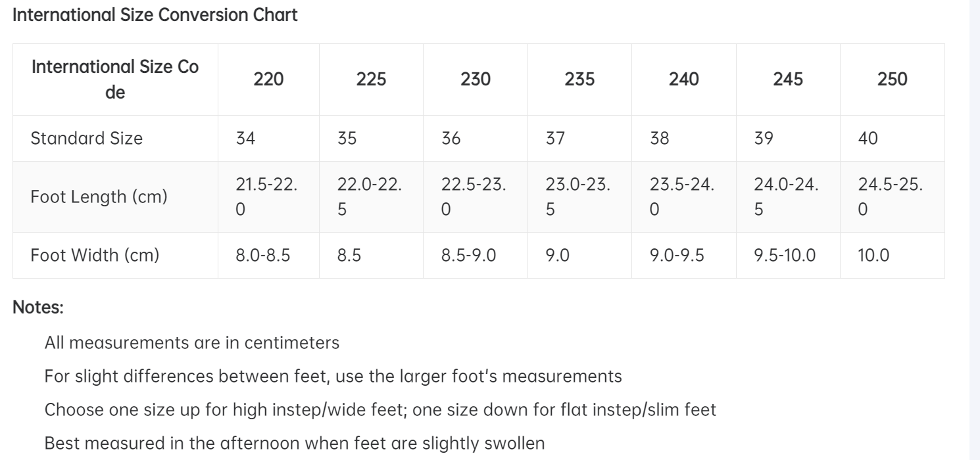Select the 24.5-25.0 foot length cell
Viewport: 980px width, 460px height.
(890, 196)
